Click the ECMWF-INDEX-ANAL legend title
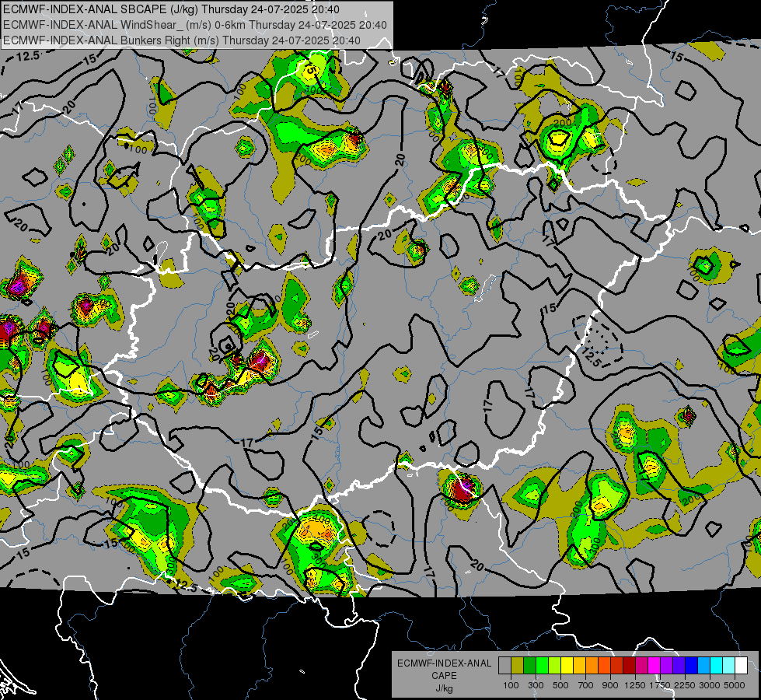Image resolution: width=761 pixels, height=700 pixels. coord(444,663)
